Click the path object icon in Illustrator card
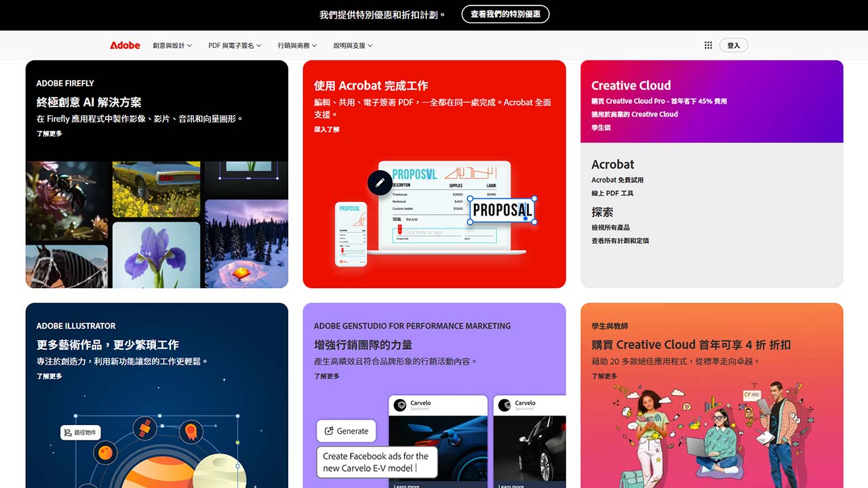The width and height of the screenshot is (868, 488). coord(68,432)
